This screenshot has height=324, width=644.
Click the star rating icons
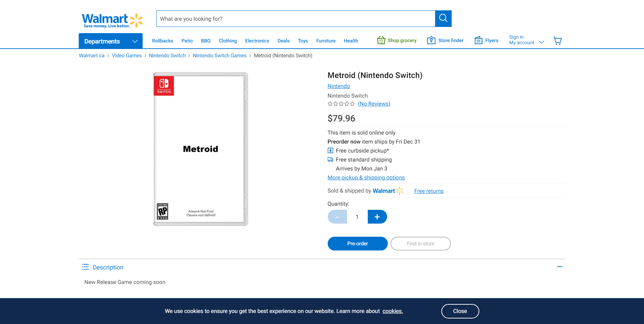click(341, 104)
